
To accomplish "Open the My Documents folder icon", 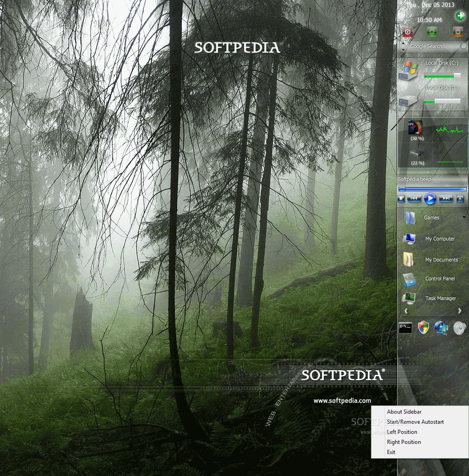I will click(408, 260).
